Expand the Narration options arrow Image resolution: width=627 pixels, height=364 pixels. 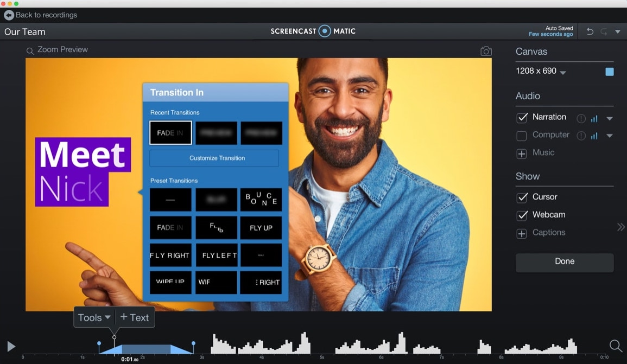pos(610,118)
